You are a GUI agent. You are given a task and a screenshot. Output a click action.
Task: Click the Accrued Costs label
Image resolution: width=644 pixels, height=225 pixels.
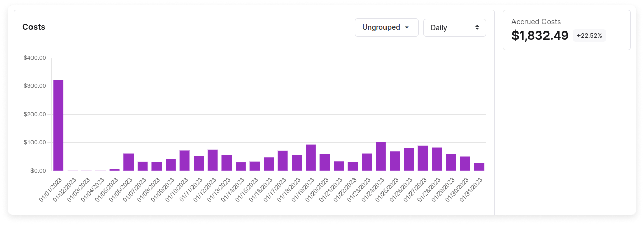(536, 22)
